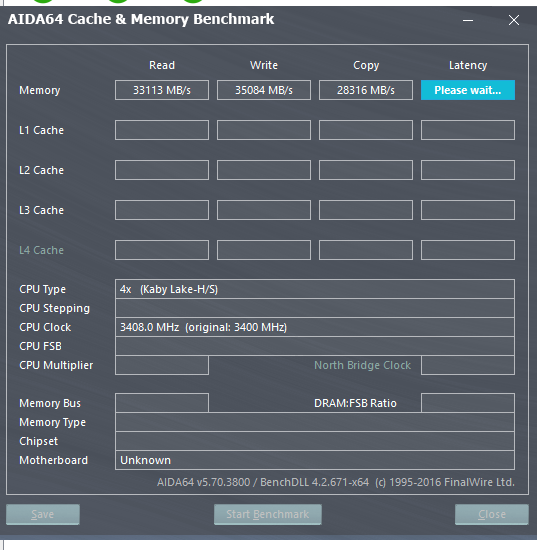The image size is (538, 550).
Task: Click the L2 Cache row label
Action: click(x=41, y=170)
